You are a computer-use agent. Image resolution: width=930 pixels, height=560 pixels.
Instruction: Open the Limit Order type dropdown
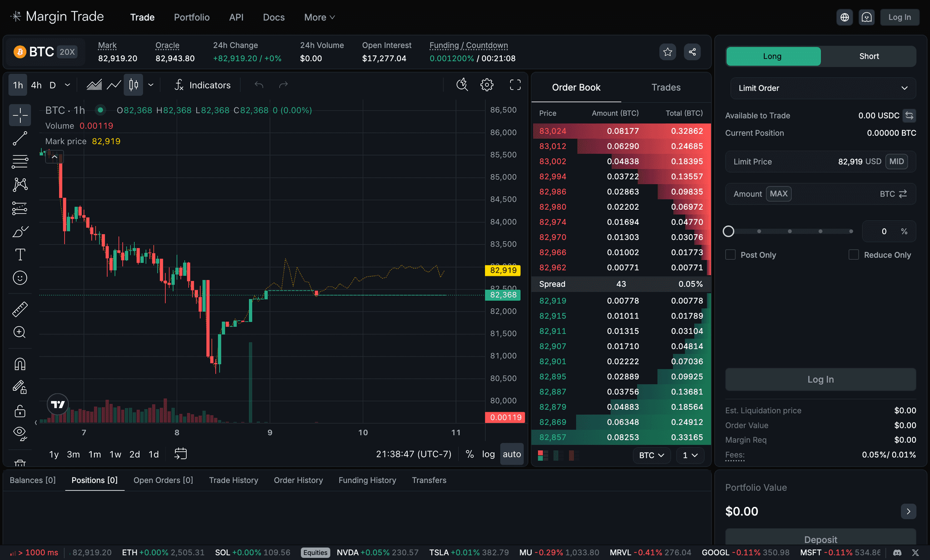tap(823, 88)
